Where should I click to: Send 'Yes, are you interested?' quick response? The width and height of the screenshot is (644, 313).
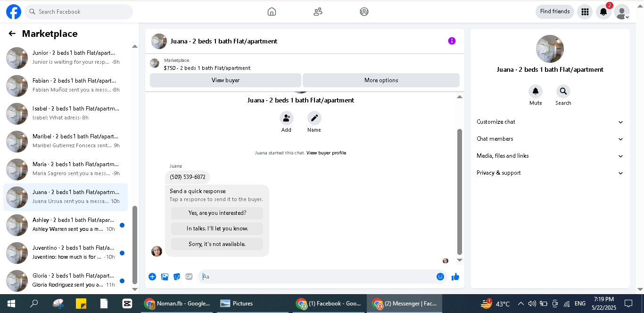(x=217, y=213)
